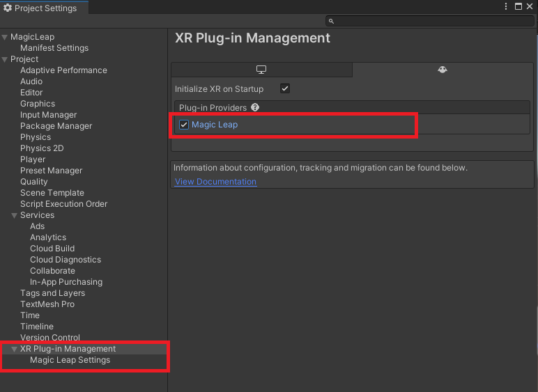538x392 pixels.
Task: Open Adaptive Performance settings
Action: (x=63, y=70)
